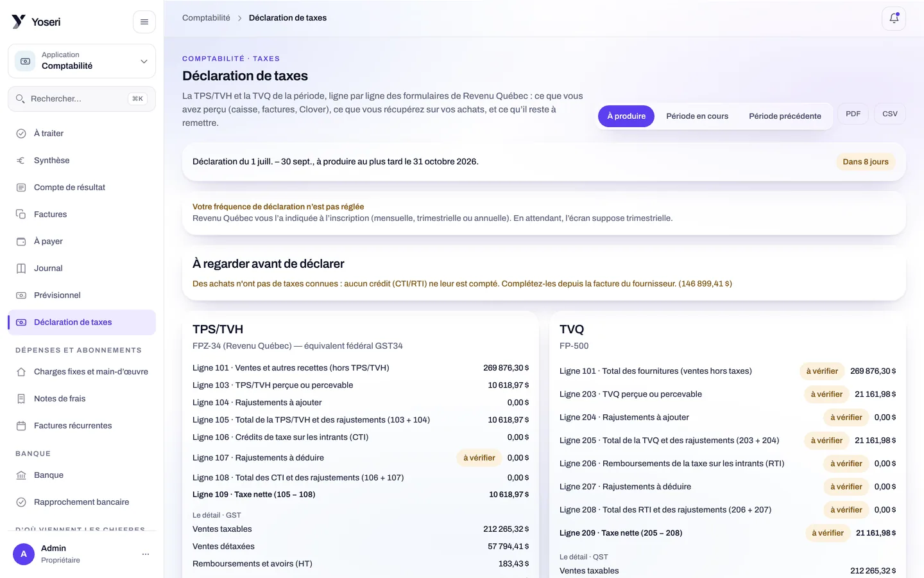
Task: Click the Ligne 105 total TPS/TVH label
Action: coord(311,420)
